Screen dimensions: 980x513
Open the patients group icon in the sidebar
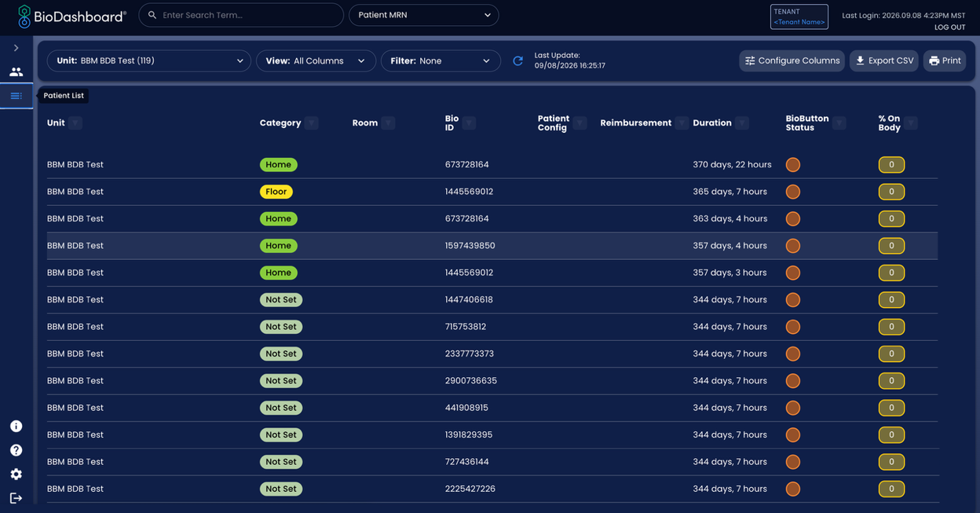pyautogui.click(x=16, y=71)
